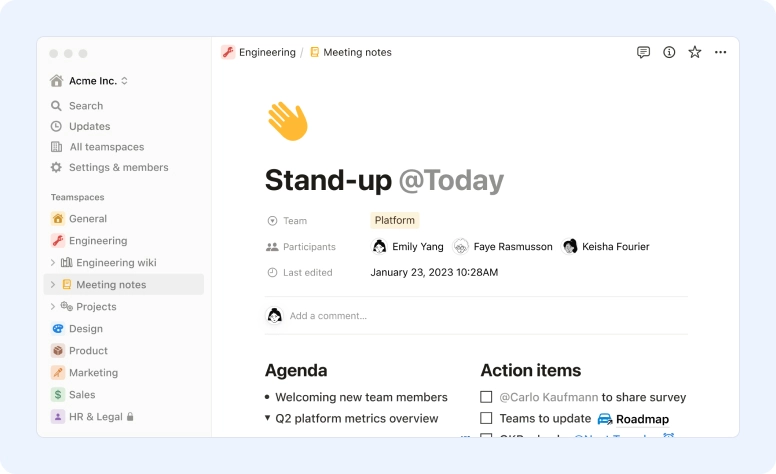This screenshot has height=474, width=776.
Task: Expand the Engineering wiki tree item
Action: [x=53, y=262]
